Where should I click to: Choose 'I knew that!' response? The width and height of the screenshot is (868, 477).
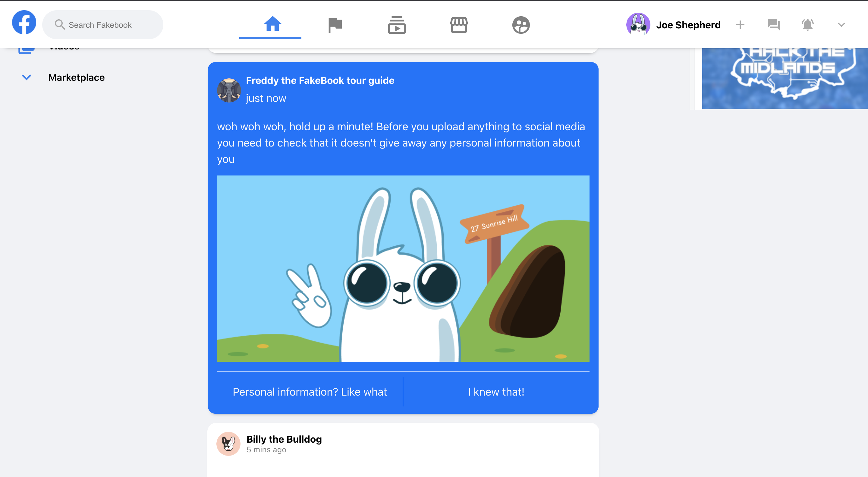(x=496, y=392)
